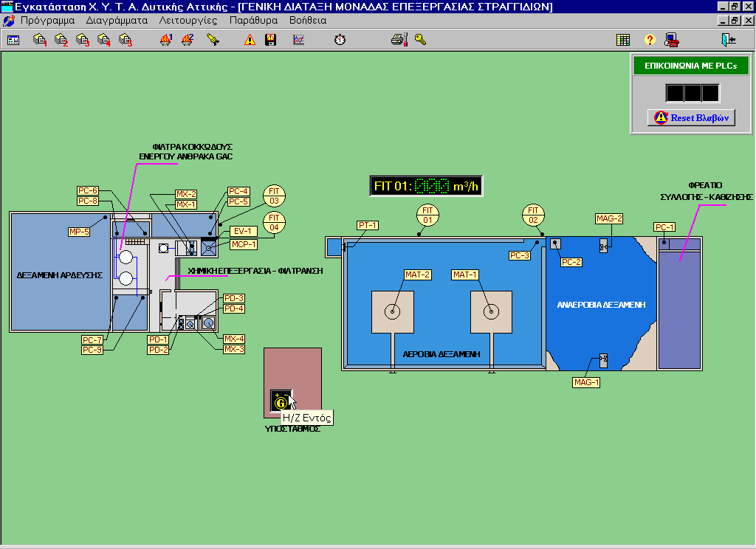Open the Λειτουργίες menu

(189, 21)
